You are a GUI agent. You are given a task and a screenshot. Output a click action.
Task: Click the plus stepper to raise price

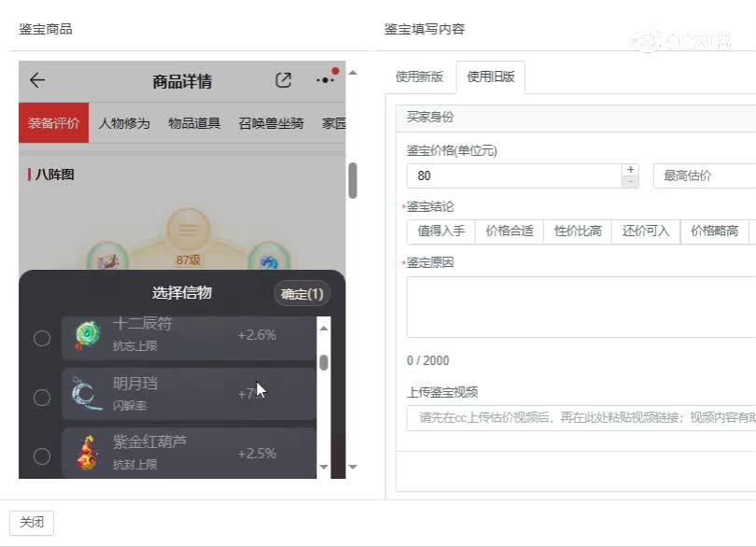(630, 168)
